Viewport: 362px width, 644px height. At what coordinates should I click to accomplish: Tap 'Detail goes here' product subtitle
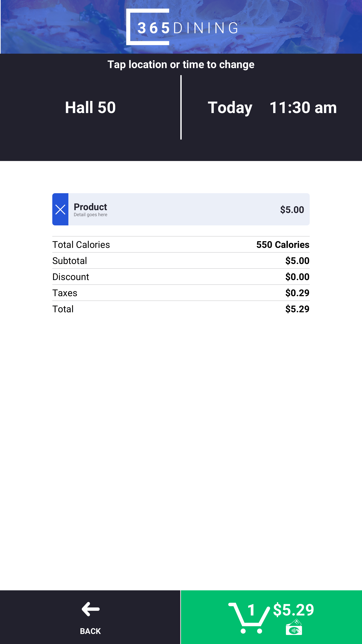click(90, 215)
